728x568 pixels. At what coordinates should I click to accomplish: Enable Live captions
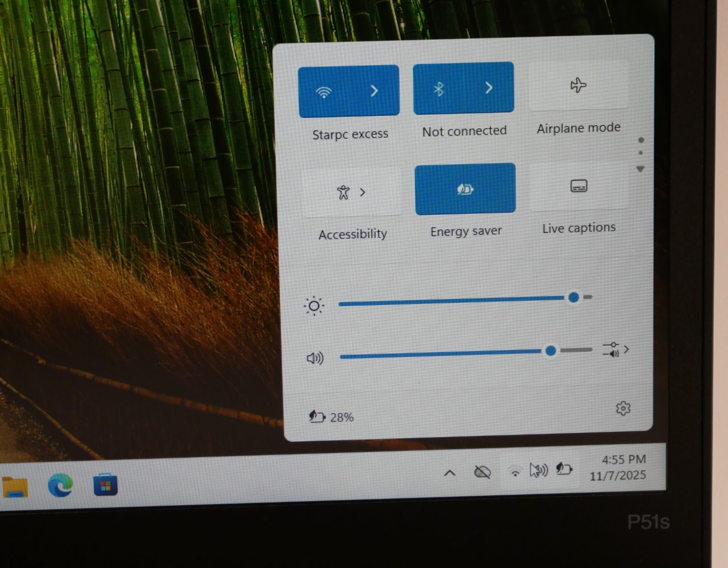tap(579, 186)
